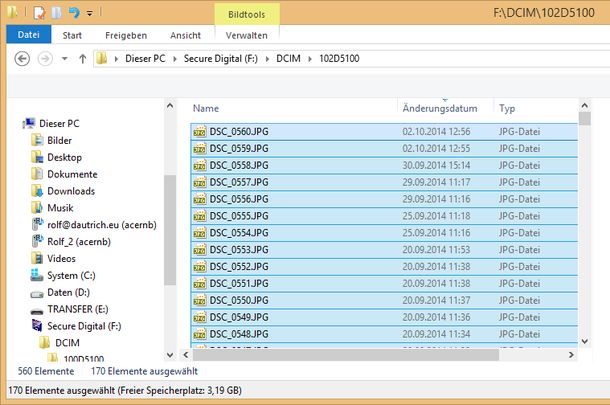The height and width of the screenshot is (405, 610).
Task: Click the Undo icon in title bar
Action: pos(73,13)
